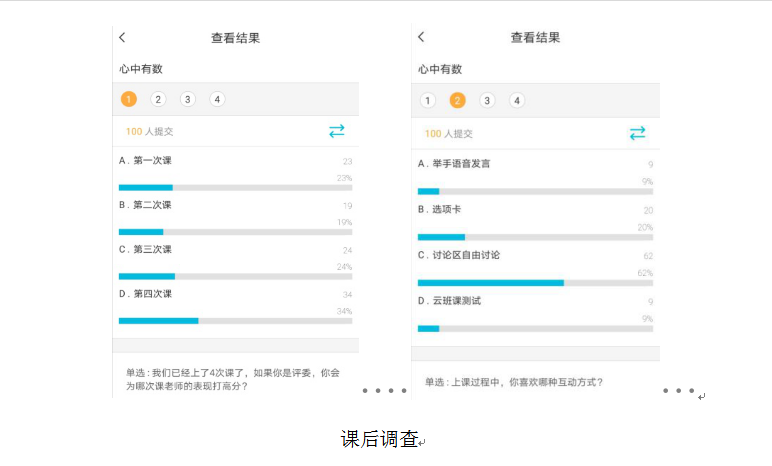Screen dimensions: 772x466
Task: Toggle swap view icon in left panel
Action: pyautogui.click(x=337, y=131)
